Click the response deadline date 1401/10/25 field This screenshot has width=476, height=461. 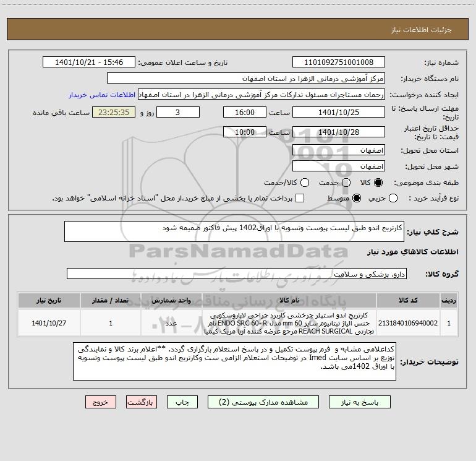(339, 112)
